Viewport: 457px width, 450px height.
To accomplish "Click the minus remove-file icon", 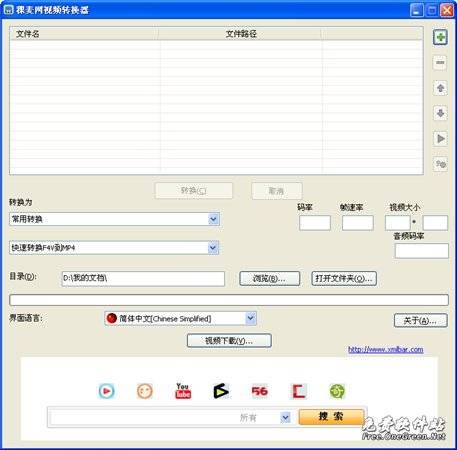I will tap(440, 62).
